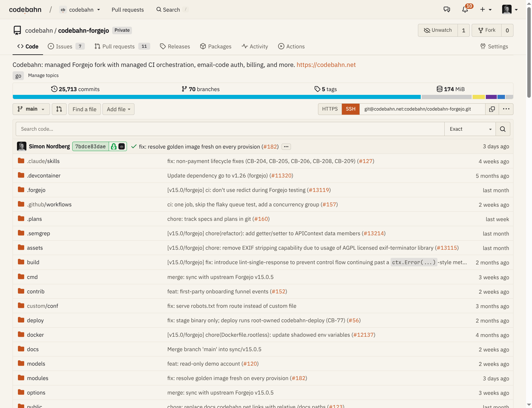Screen dimensions: 532x408
Task: Select SSH clone protocol
Action: pyautogui.click(x=351, y=109)
